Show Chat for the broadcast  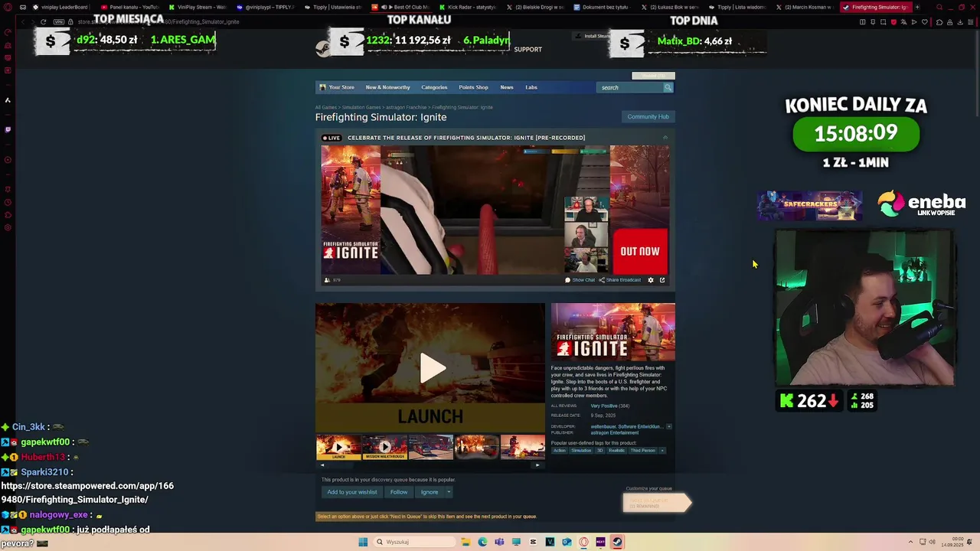click(x=580, y=280)
